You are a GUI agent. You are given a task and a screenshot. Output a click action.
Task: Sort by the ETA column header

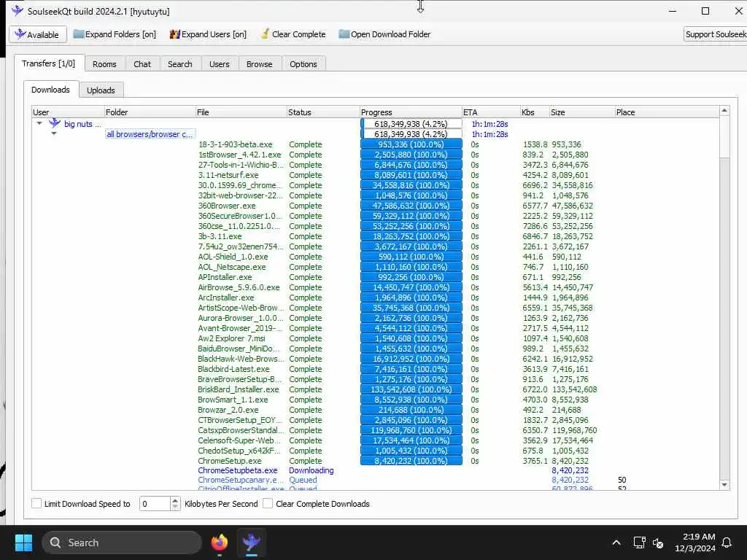tap(491, 112)
